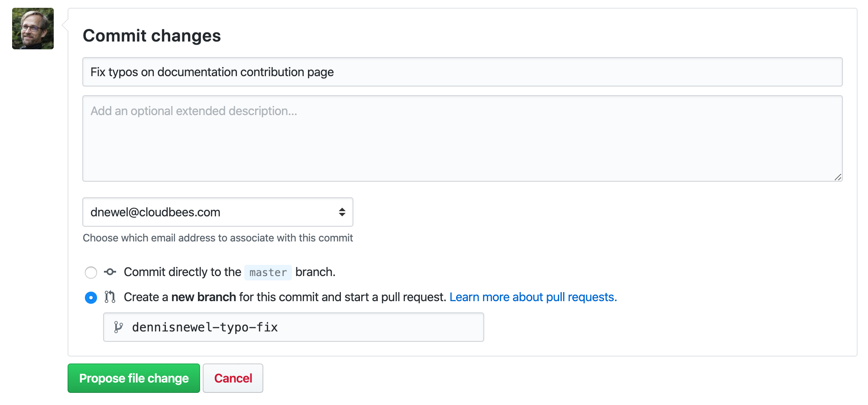Select the create new branch radio button

(x=91, y=298)
